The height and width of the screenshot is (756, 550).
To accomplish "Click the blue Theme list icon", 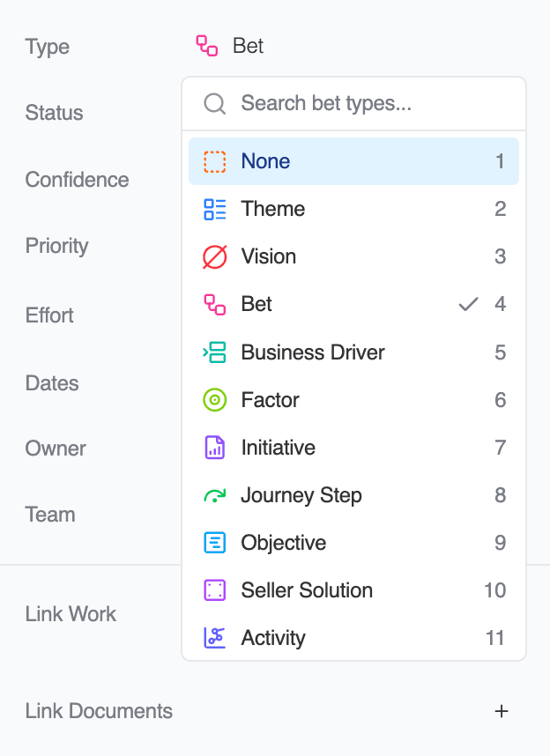I will click(x=215, y=210).
